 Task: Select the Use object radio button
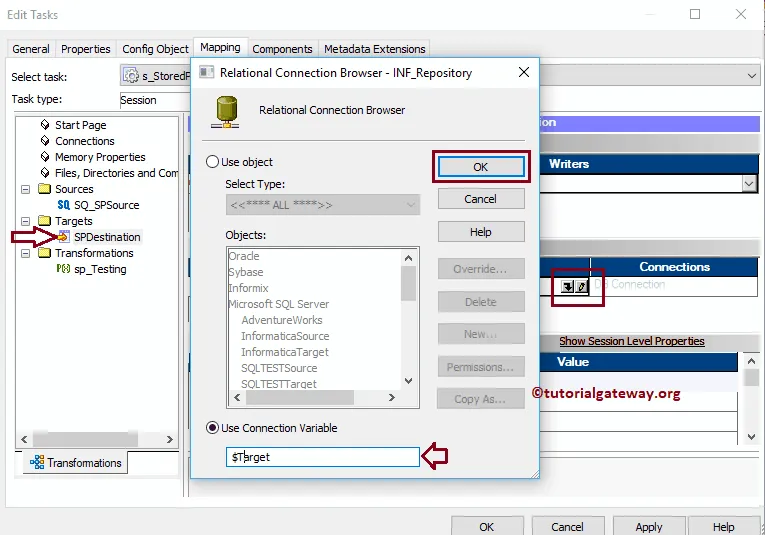coord(212,162)
